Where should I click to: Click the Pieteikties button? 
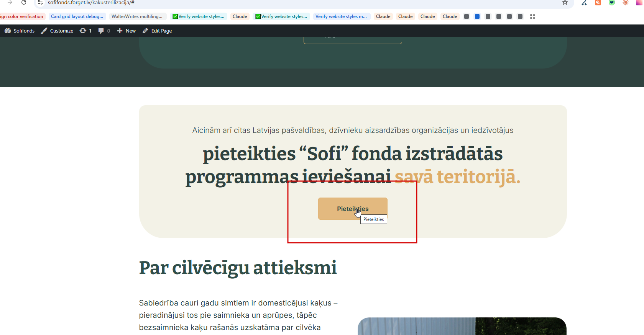[353, 209]
